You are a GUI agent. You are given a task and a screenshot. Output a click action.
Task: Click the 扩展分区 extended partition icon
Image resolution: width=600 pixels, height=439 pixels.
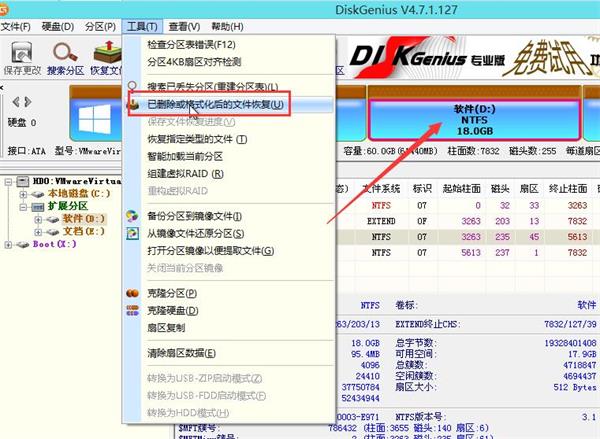38,207
